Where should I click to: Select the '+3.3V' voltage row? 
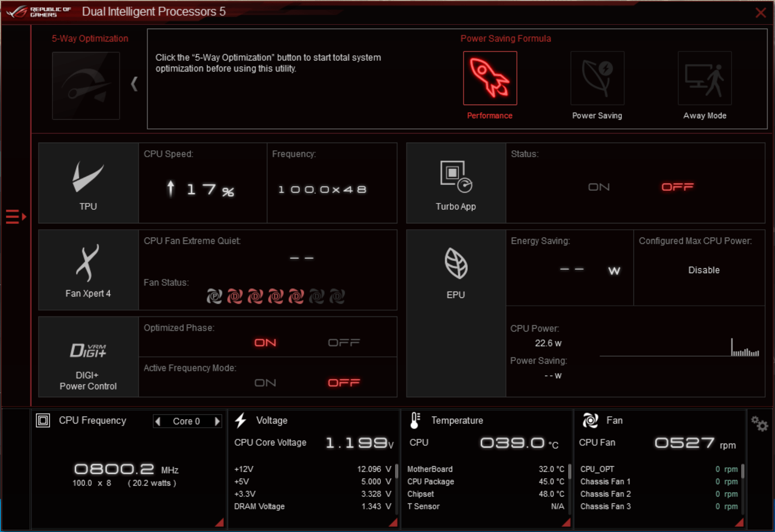313,494
